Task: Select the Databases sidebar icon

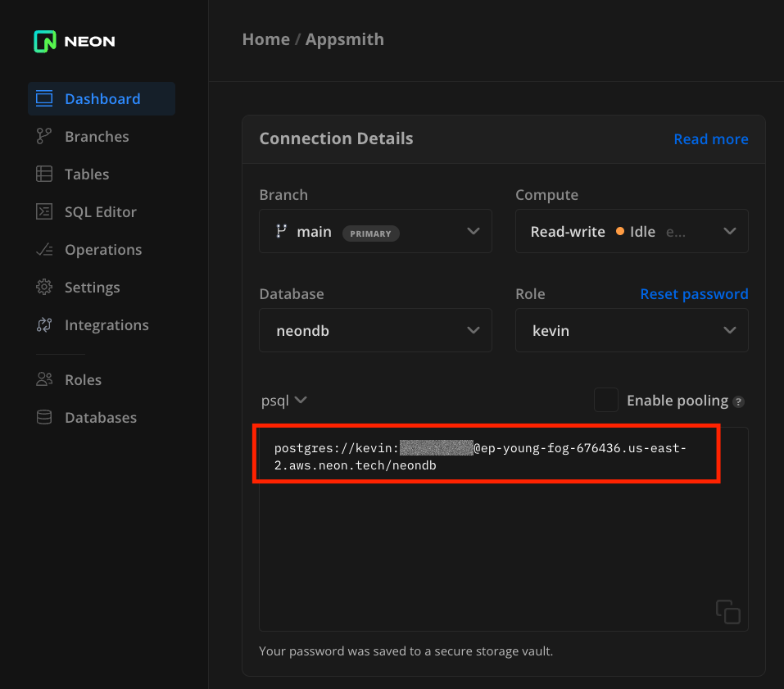Action: click(x=44, y=417)
